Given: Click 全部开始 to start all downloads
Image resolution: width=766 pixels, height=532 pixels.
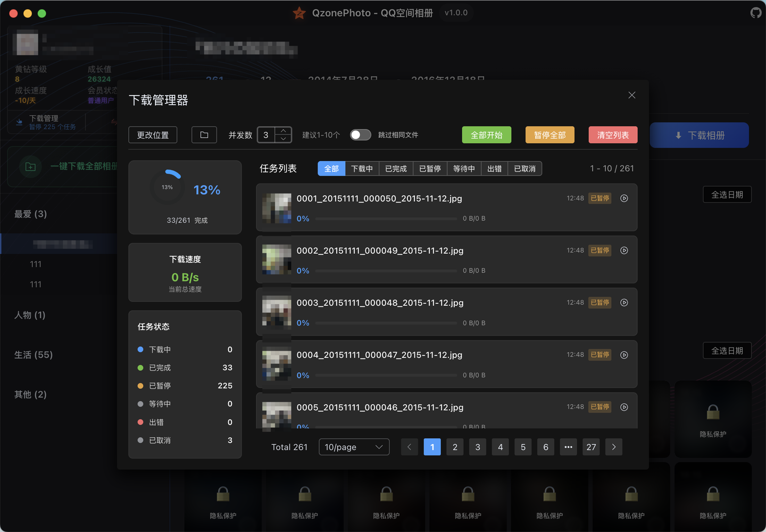Looking at the screenshot, I should [x=486, y=135].
